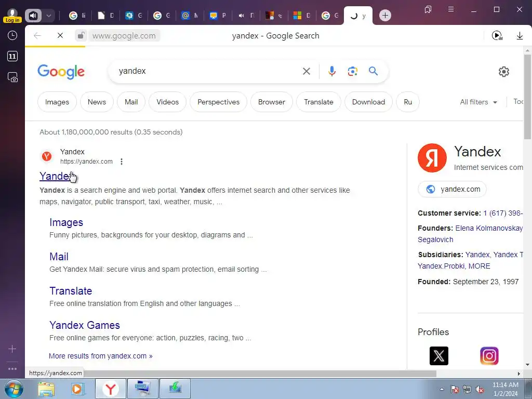
Task: Select the Mail filter chip
Action: (x=131, y=102)
